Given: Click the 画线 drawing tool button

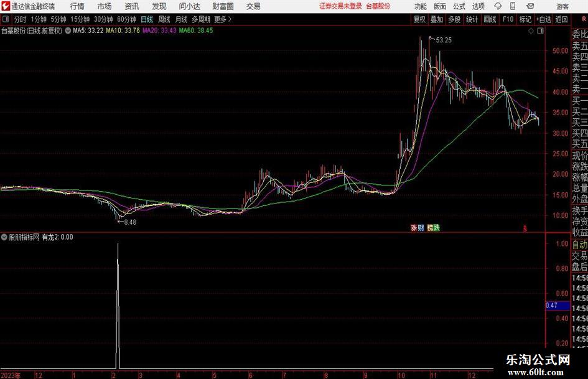Looking at the screenshot, I should tap(490, 19).
